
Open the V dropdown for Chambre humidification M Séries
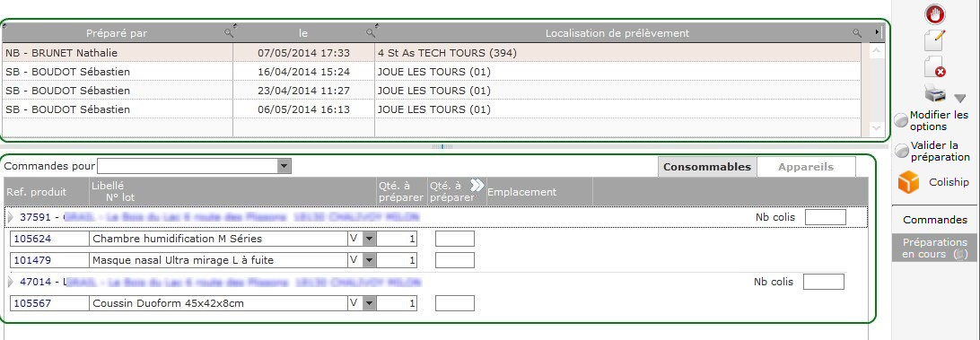click(370, 239)
